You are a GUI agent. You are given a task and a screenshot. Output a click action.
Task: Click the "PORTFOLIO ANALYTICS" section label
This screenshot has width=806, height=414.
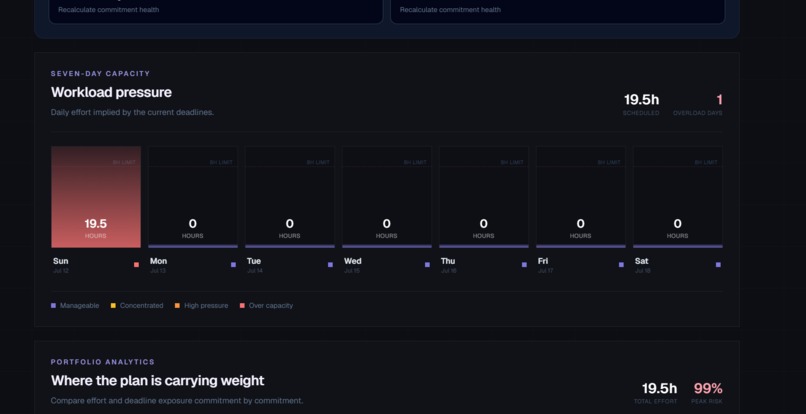tap(103, 362)
